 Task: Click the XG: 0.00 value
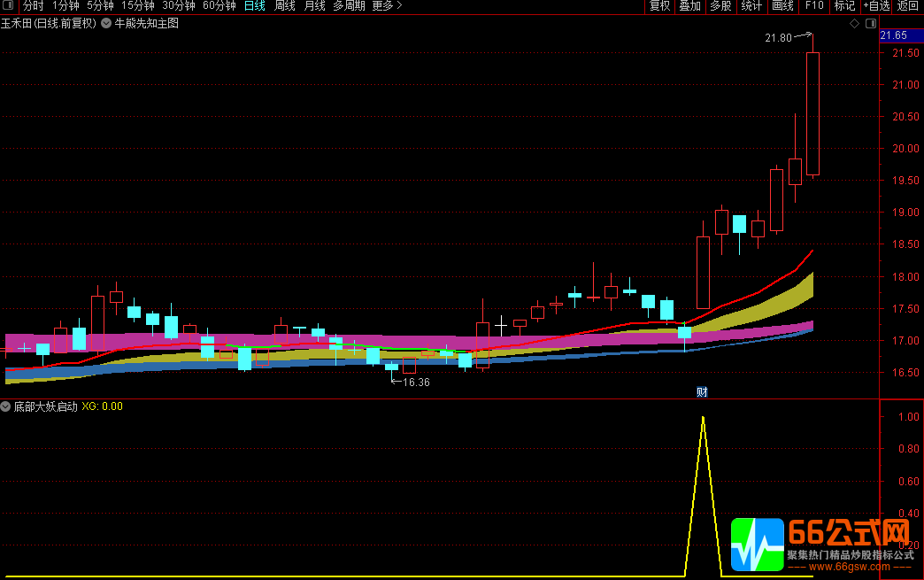tap(102, 406)
